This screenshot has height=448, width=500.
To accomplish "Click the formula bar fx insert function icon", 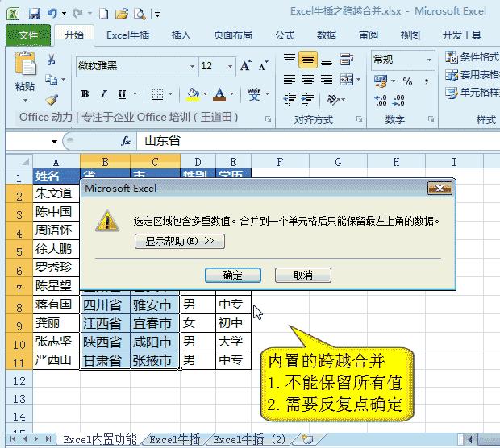I will point(126,141).
